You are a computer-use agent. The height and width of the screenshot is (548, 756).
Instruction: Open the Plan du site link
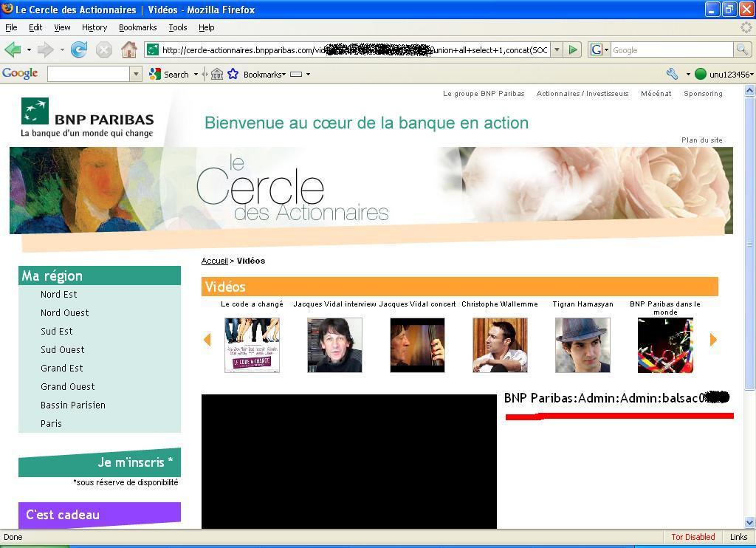tap(702, 140)
